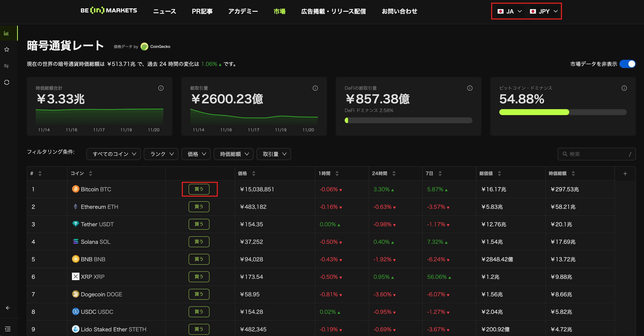644x336 pixels.
Task: Open the 時価総額 filter dropdown
Action: click(233, 154)
